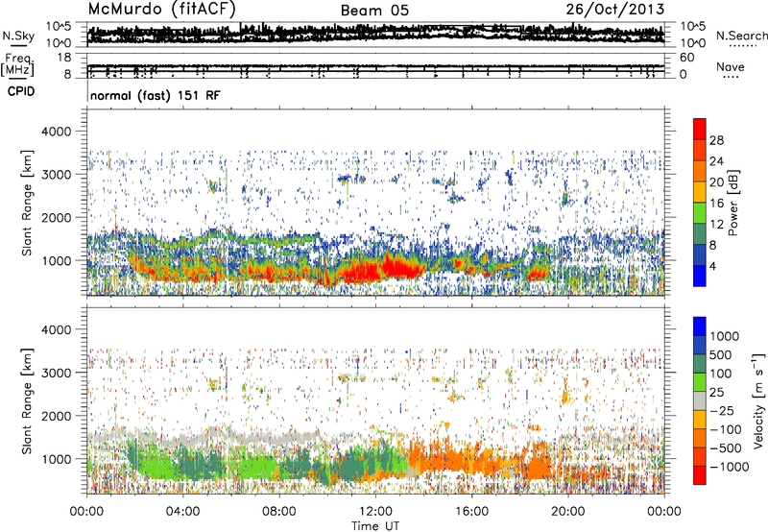
Task: Click the blue swatch at the bottom of the Power colorbar
Action: point(700,276)
